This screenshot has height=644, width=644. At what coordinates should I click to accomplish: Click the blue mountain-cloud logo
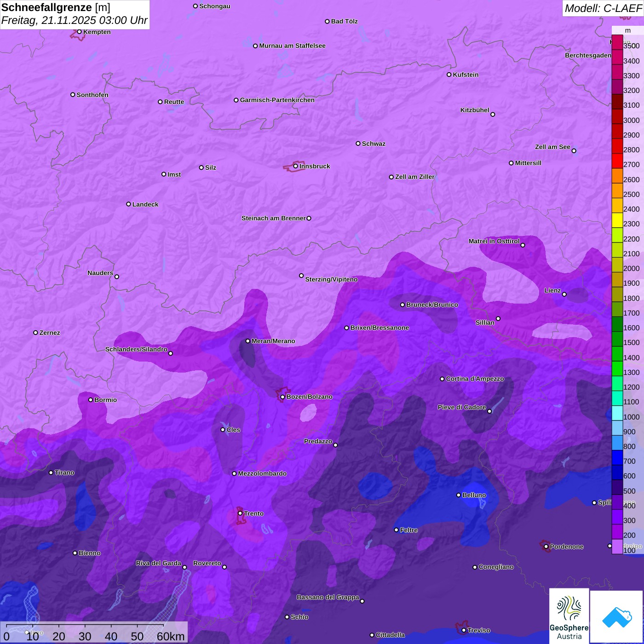click(617, 617)
